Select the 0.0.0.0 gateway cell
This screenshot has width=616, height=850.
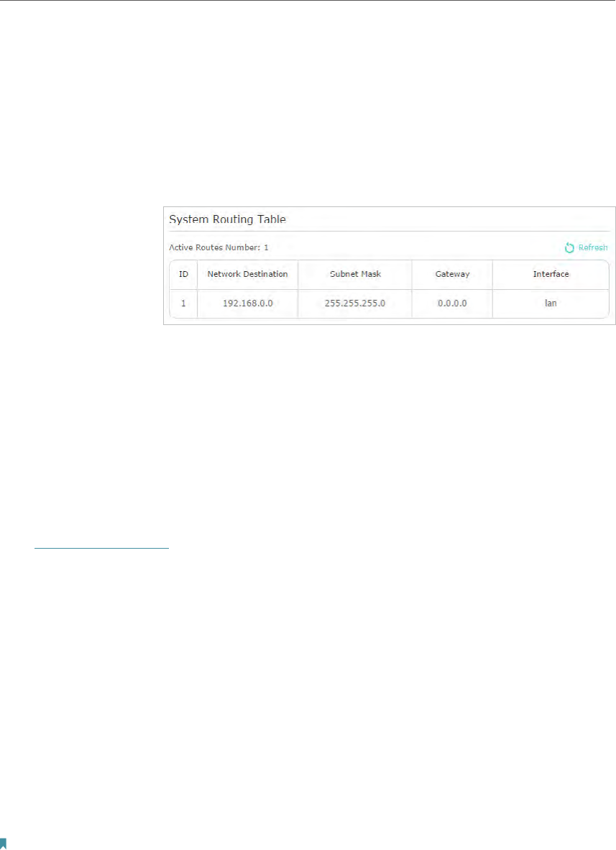click(x=452, y=303)
